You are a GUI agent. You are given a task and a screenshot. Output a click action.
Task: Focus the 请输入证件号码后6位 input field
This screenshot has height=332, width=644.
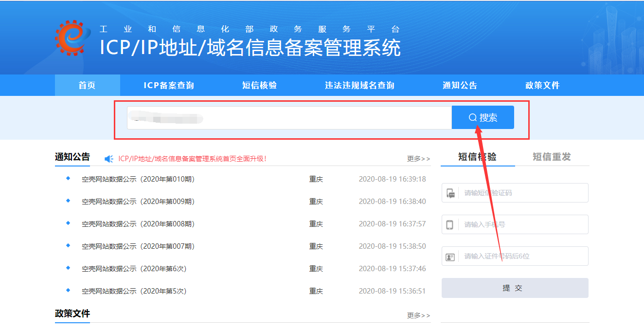tap(515, 256)
